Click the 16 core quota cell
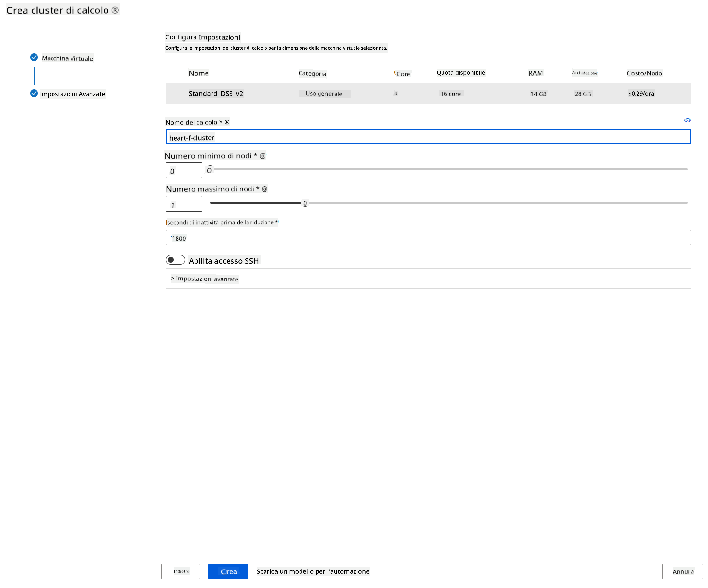Viewport: 708px width, 588px height. pyautogui.click(x=451, y=94)
